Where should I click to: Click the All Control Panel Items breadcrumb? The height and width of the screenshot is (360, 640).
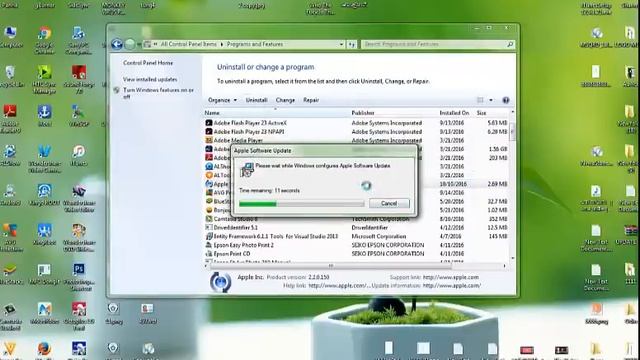(189, 44)
